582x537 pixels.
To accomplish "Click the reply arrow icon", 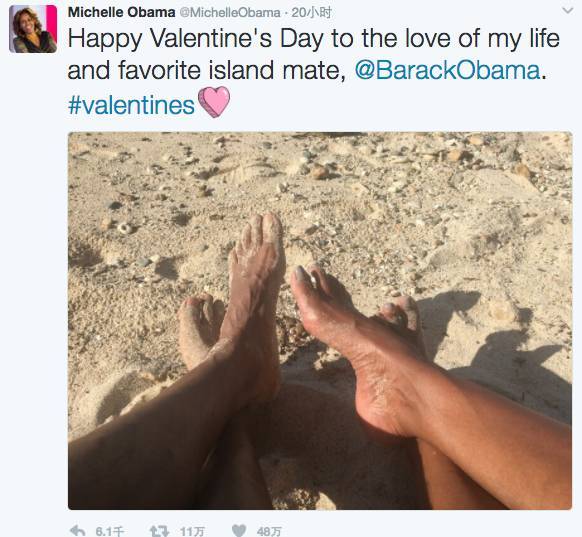I will tap(78, 531).
